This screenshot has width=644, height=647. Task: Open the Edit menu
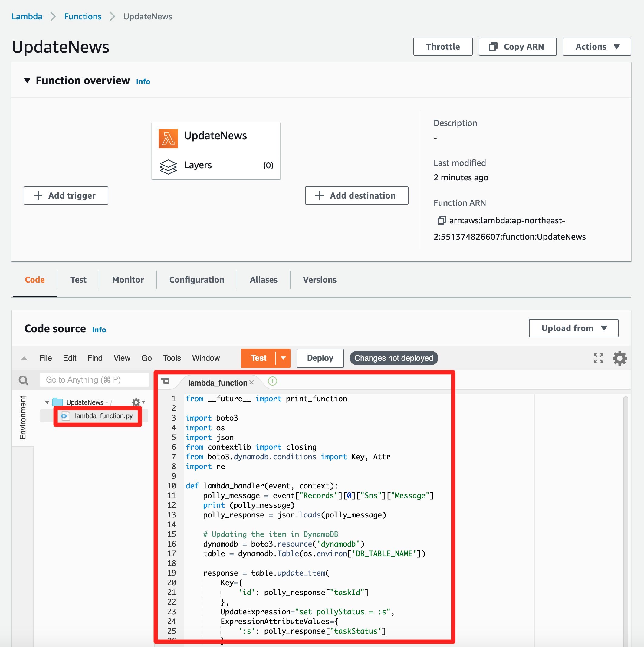(70, 358)
